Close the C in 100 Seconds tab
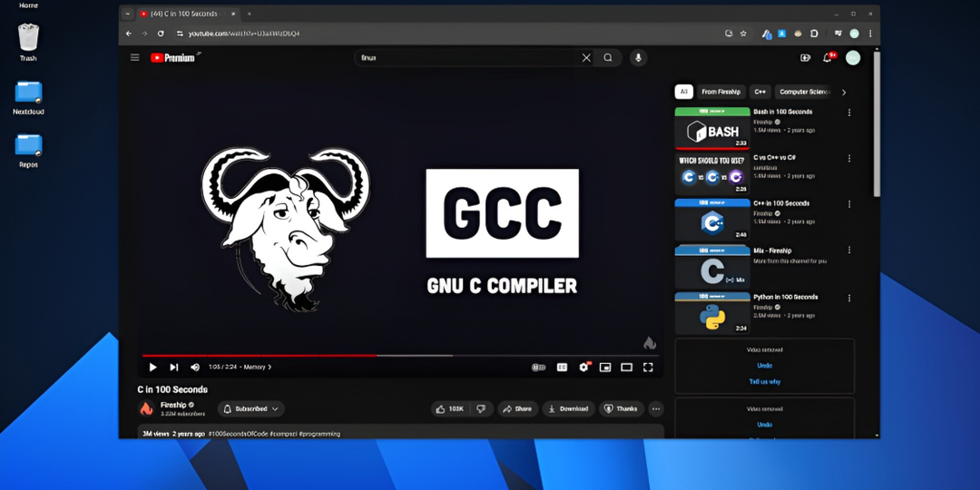The height and width of the screenshot is (490, 980). tap(234, 14)
